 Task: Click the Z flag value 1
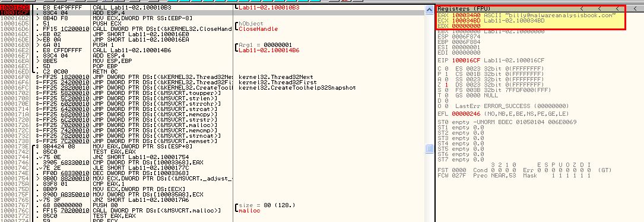(x=447, y=85)
